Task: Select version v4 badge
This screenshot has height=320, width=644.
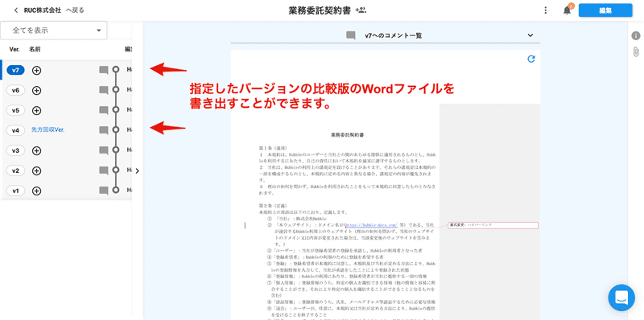Action: tap(15, 130)
